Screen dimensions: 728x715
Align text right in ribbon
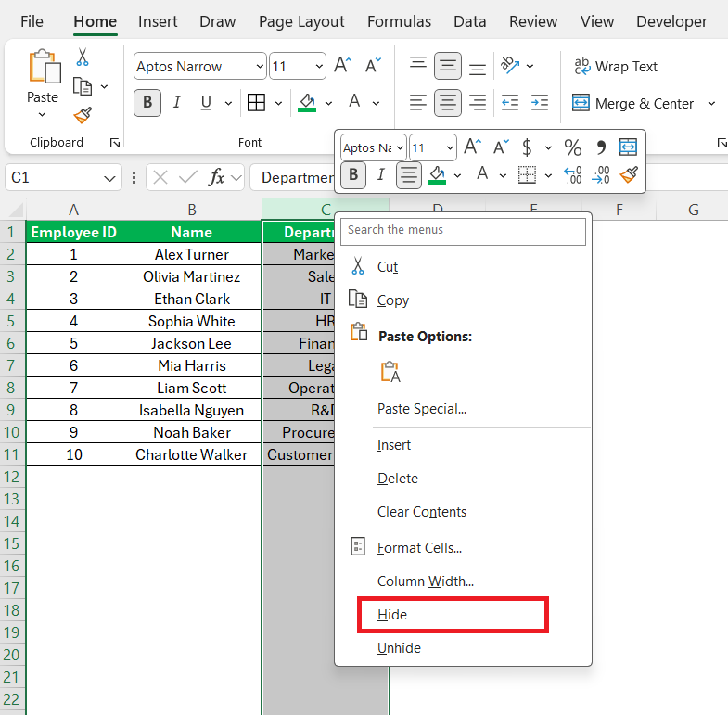click(478, 103)
